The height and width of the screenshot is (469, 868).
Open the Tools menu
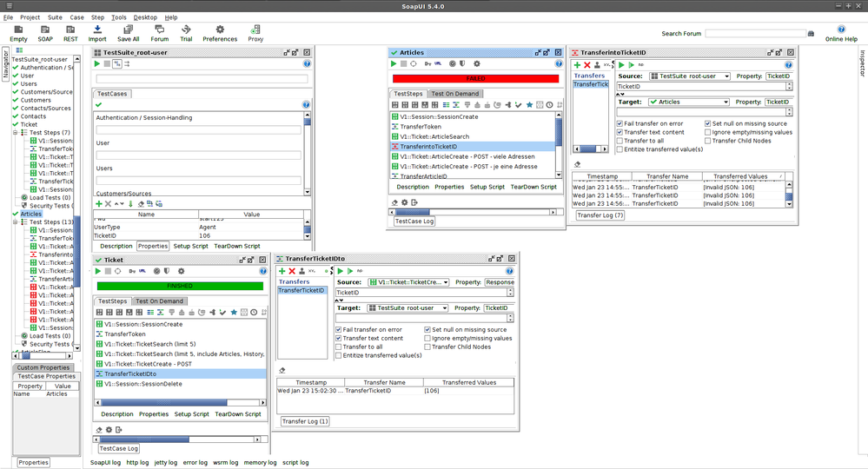[119, 17]
